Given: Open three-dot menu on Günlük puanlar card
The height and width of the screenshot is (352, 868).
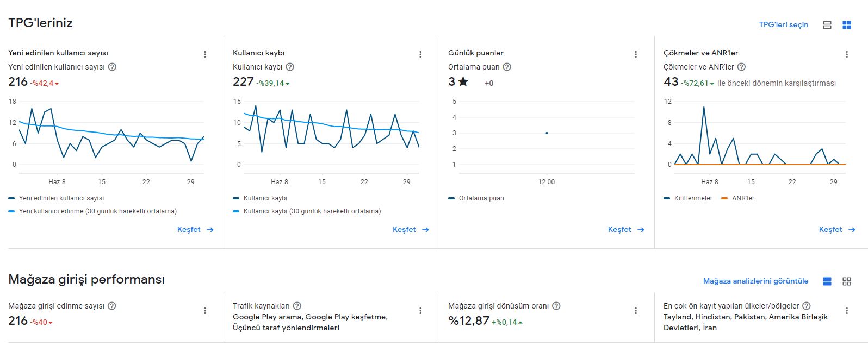Looking at the screenshot, I should (636, 54).
